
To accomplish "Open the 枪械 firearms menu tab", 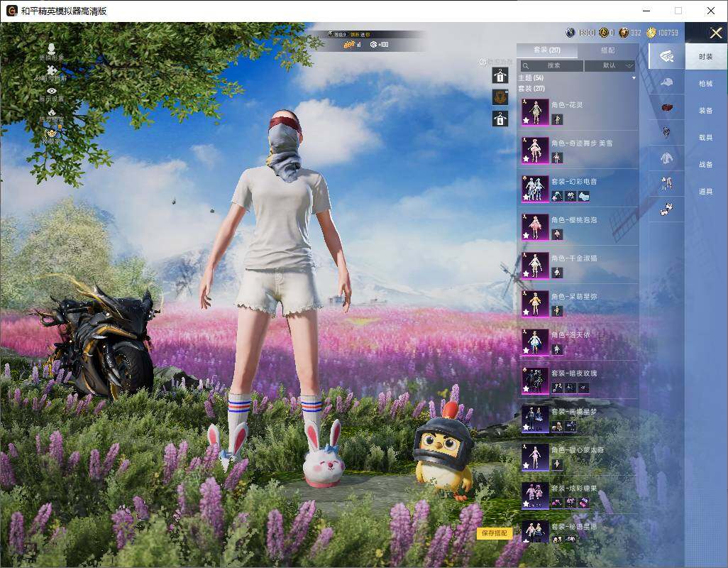I will click(x=706, y=84).
